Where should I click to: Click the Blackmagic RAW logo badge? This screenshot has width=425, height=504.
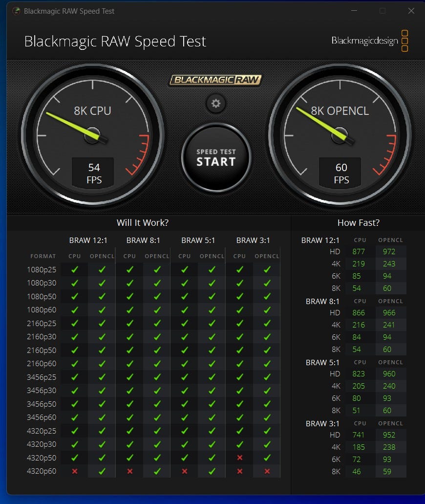click(x=215, y=80)
